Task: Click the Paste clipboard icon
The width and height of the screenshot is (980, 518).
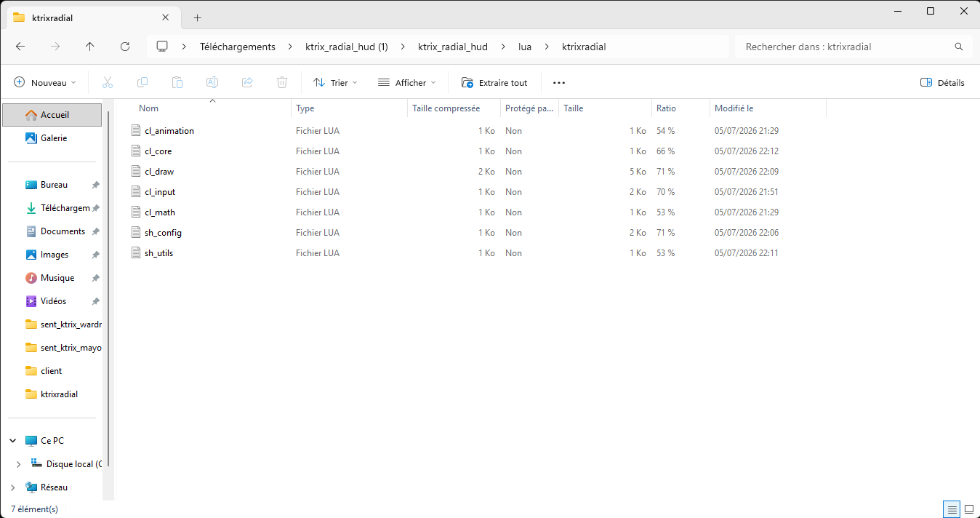Action: coord(177,83)
